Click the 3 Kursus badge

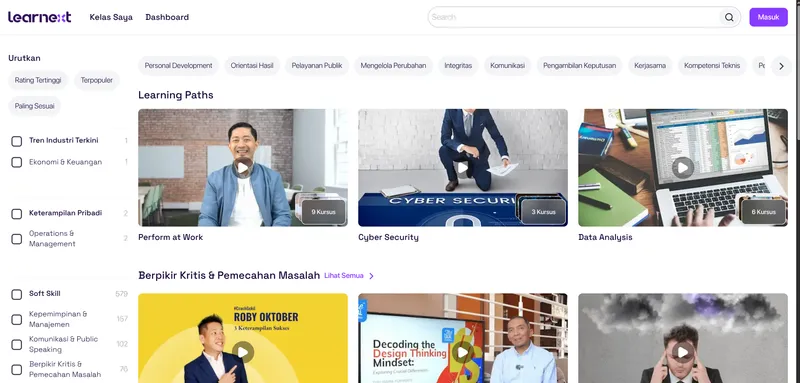tap(543, 212)
